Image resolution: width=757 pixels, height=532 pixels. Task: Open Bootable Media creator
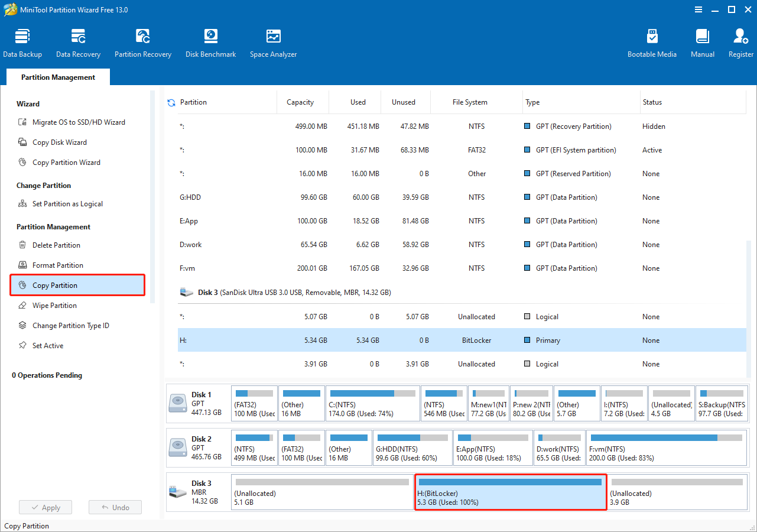tap(652, 41)
